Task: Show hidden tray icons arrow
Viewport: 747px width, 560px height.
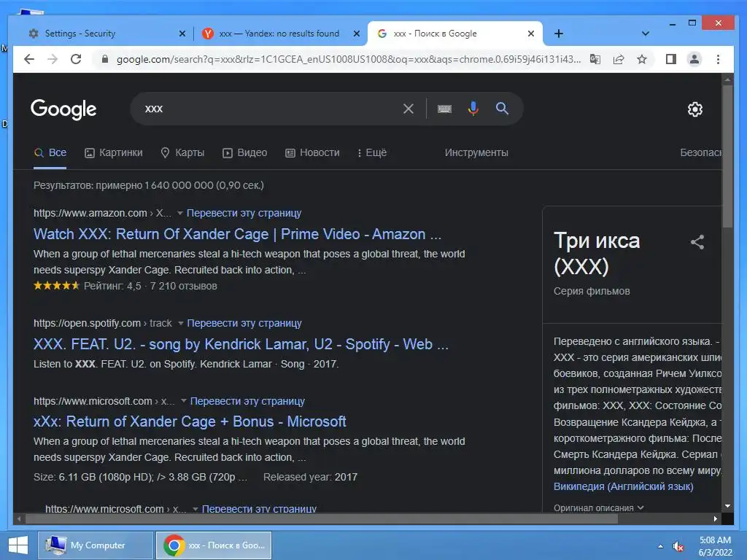Action: (x=660, y=545)
